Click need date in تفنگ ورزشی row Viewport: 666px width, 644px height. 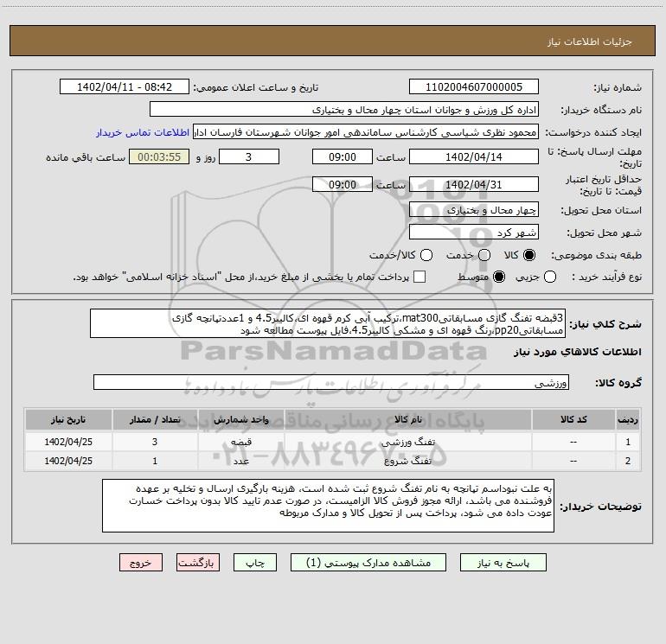[x=68, y=442]
